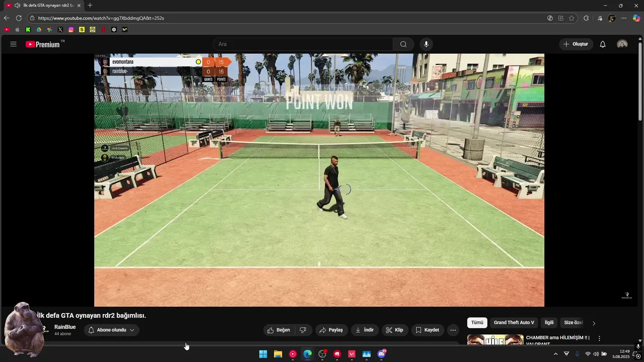644x362 pixels.
Task: Open new browser tab with plus
Action: [x=90, y=6]
